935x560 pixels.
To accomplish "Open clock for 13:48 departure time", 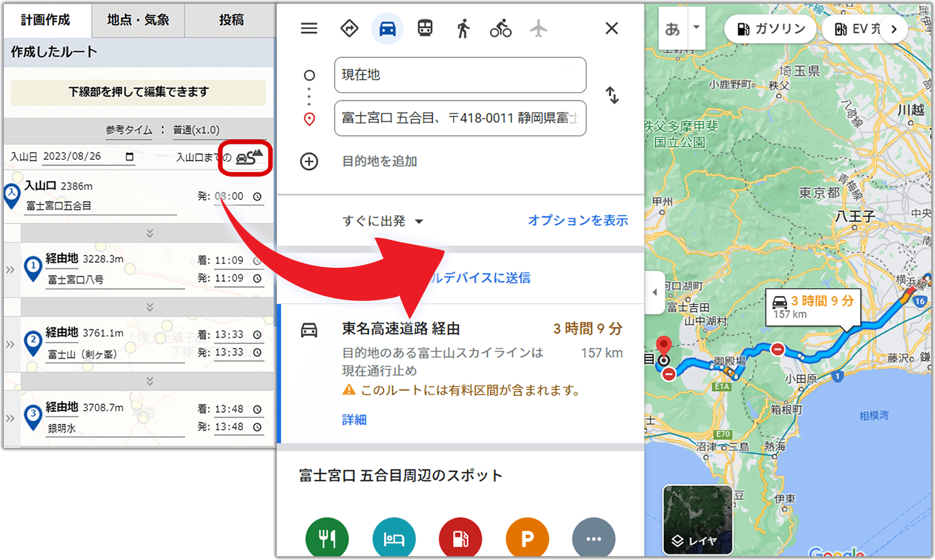I will pos(257,427).
